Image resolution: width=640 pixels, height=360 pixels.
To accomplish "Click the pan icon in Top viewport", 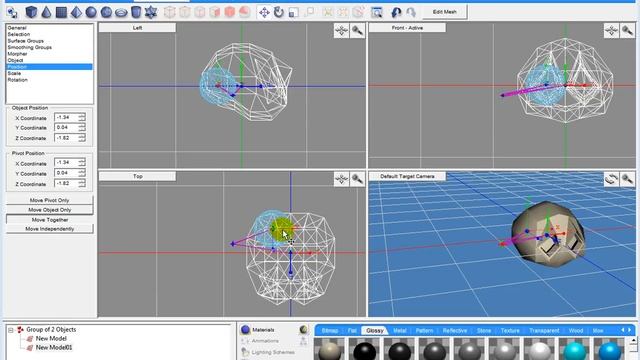I will pos(341,179).
